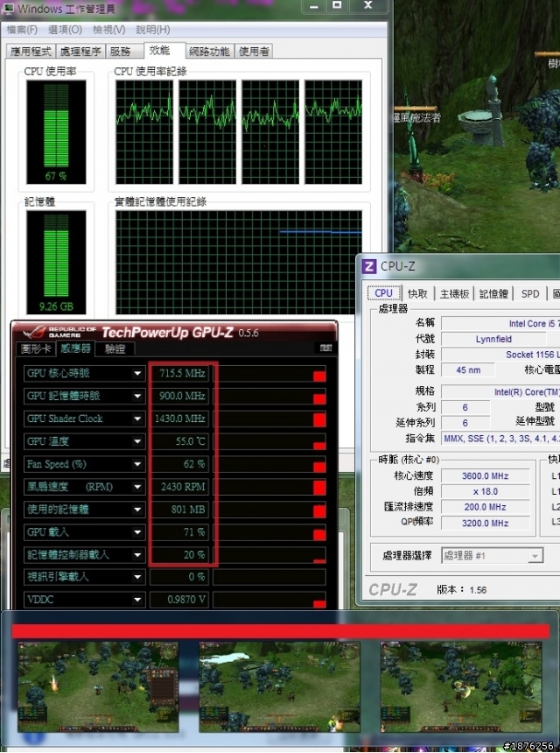This screenshot has height=753, width=560.
Task: Click the 801 MB memory used value
Action: pyautogui.click(x=179, y=509)
